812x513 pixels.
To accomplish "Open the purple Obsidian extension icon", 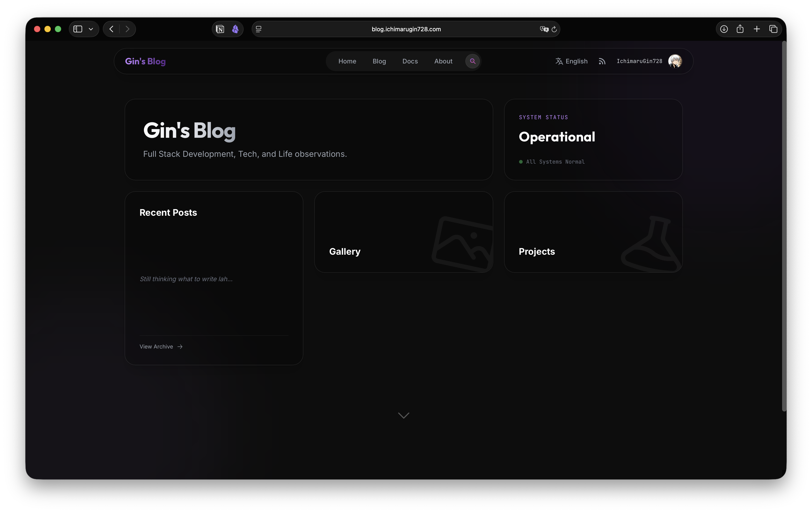I will coord(235,29).
